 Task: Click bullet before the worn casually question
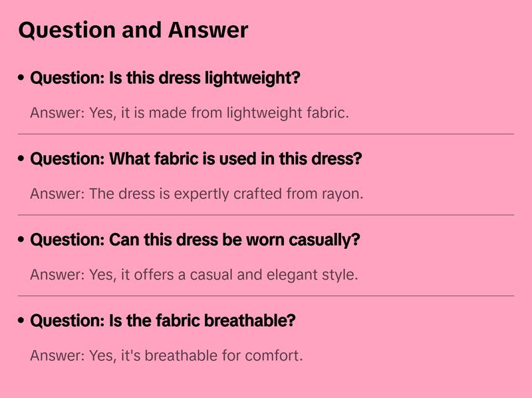tap(22, 240)
